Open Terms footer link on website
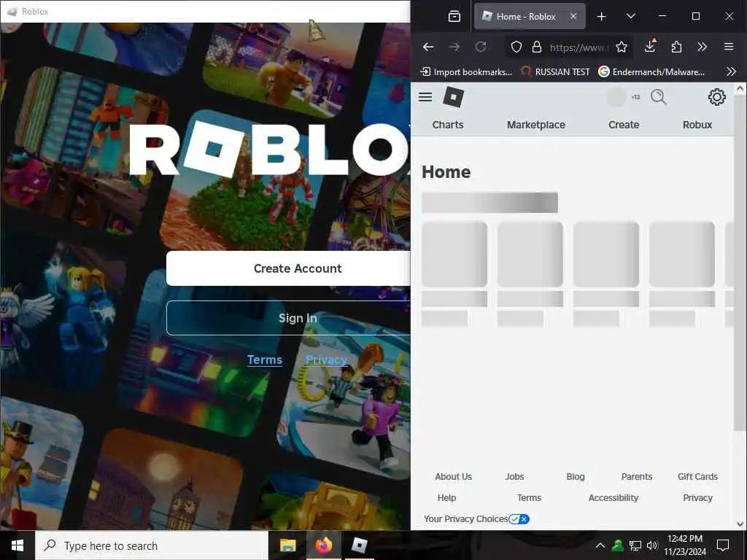 click(529, 497)
